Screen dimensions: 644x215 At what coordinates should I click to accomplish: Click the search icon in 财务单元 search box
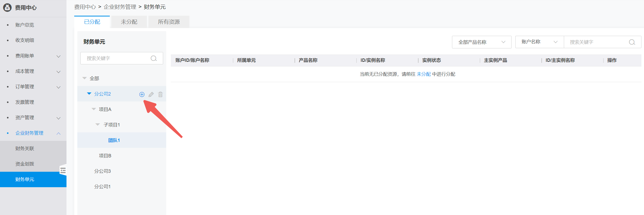pos(154,58)
